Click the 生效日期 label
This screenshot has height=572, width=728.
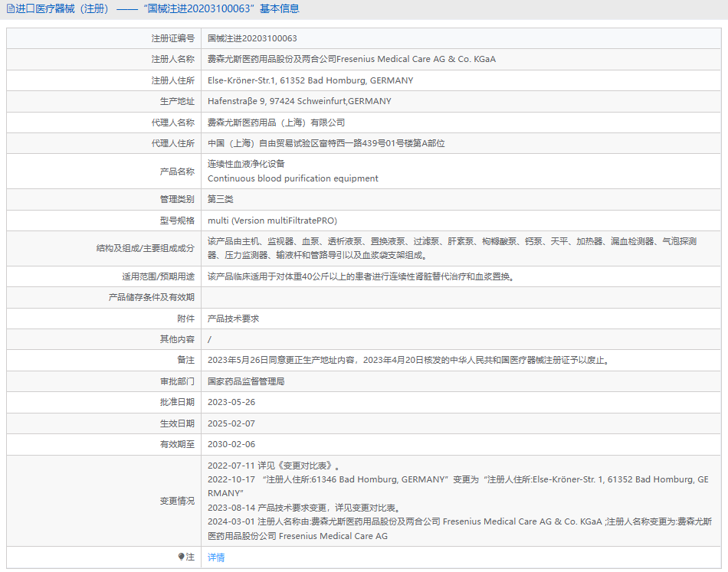177,423
